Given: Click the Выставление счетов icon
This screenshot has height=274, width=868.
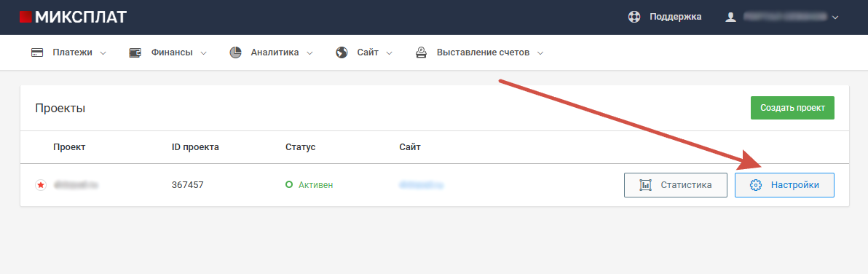Looking at the screenshot, I should pos(422,52).
